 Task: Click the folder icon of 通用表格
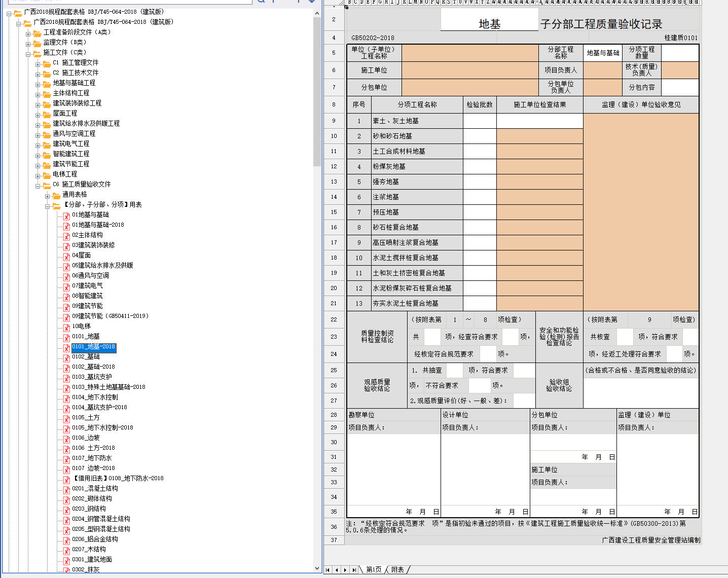coord(56,195)
